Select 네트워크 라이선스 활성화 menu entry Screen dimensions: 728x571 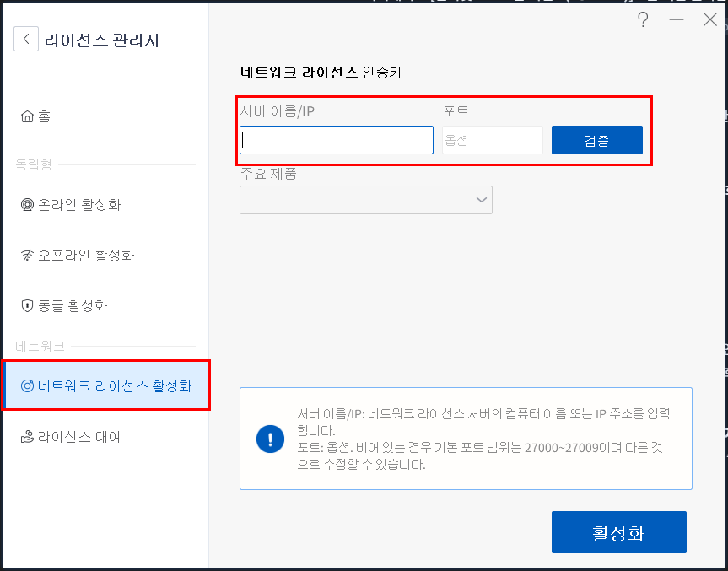coord(106,384)
